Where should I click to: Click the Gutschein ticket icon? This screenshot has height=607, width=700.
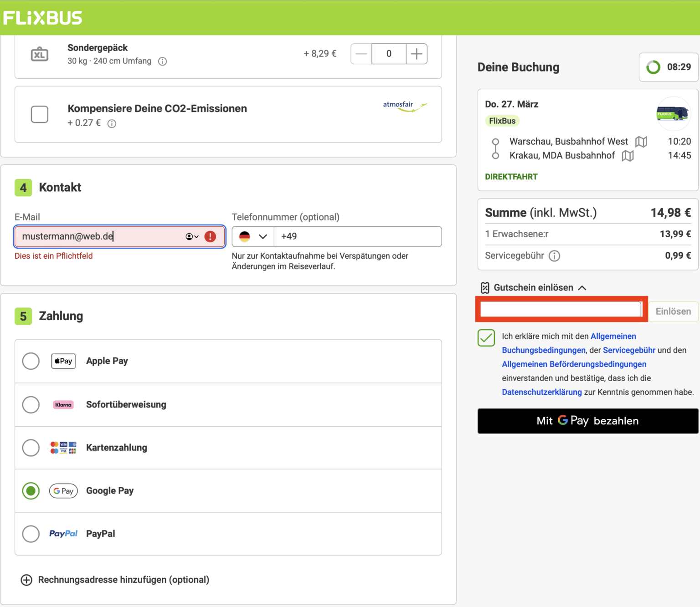pos(485,287)
